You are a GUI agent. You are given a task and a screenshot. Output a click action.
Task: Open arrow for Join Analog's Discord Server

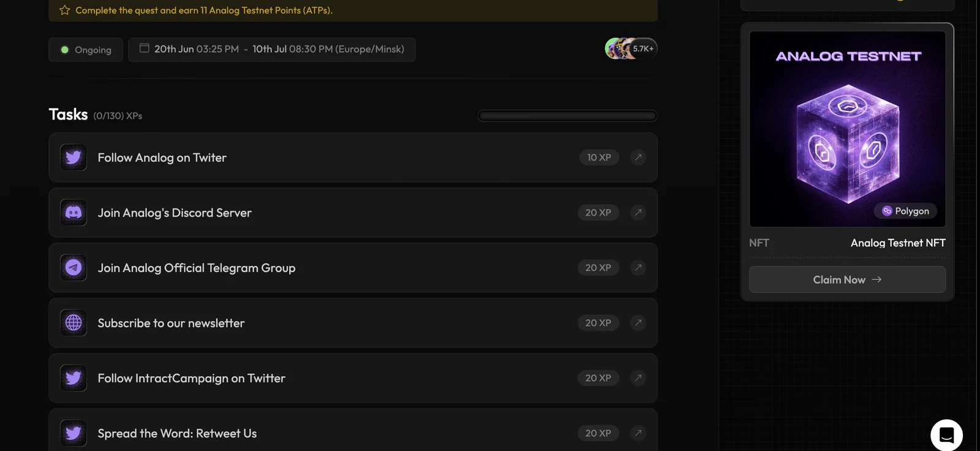click(638, 213)
